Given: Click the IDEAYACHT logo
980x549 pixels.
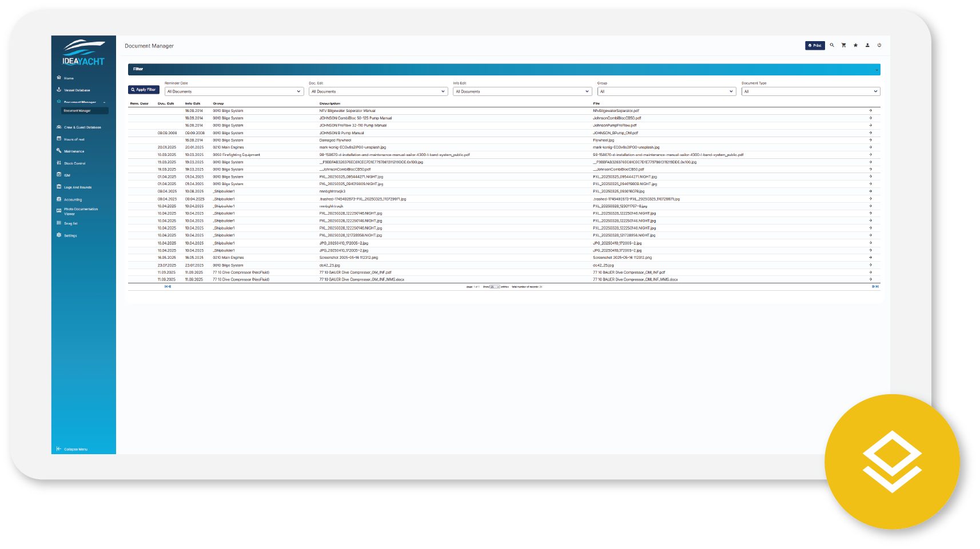Looking at the screenshot, I should 83,53.
